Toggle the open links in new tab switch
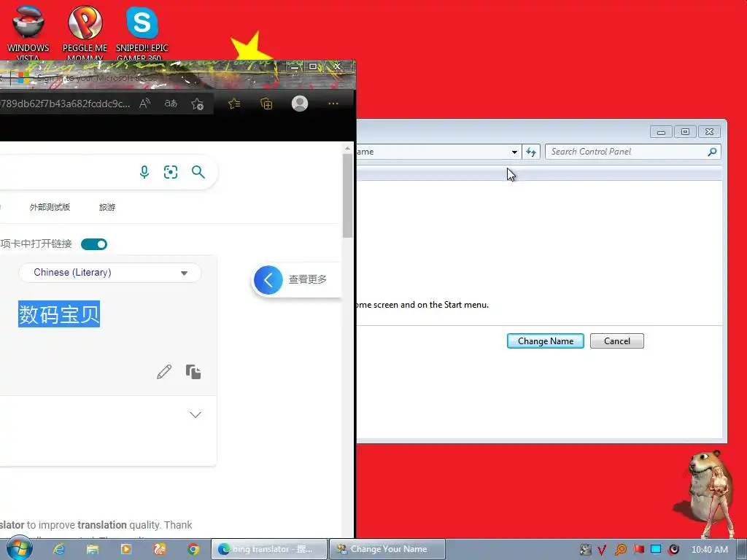Viewport: 747px width, 560px height. pos(94,244)
